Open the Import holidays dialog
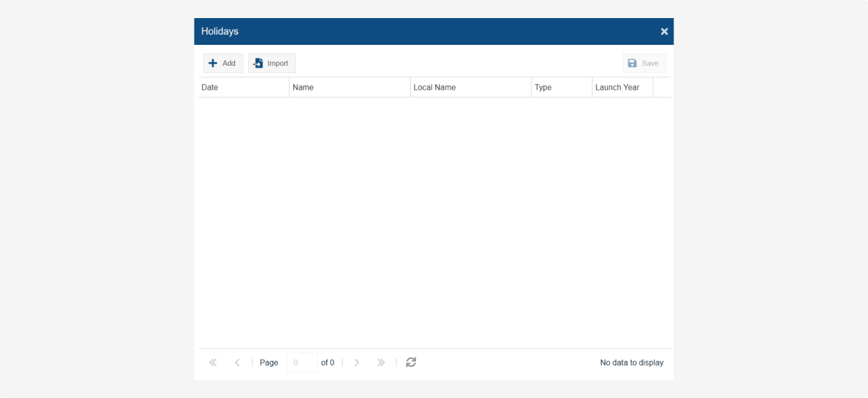The image size is (868, 398). 271,64
